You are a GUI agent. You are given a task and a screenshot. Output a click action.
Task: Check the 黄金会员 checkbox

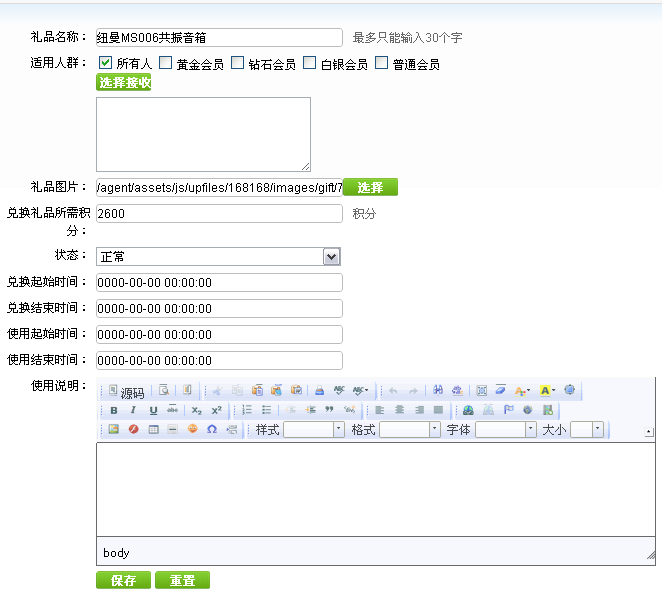(x=166, y=63)
